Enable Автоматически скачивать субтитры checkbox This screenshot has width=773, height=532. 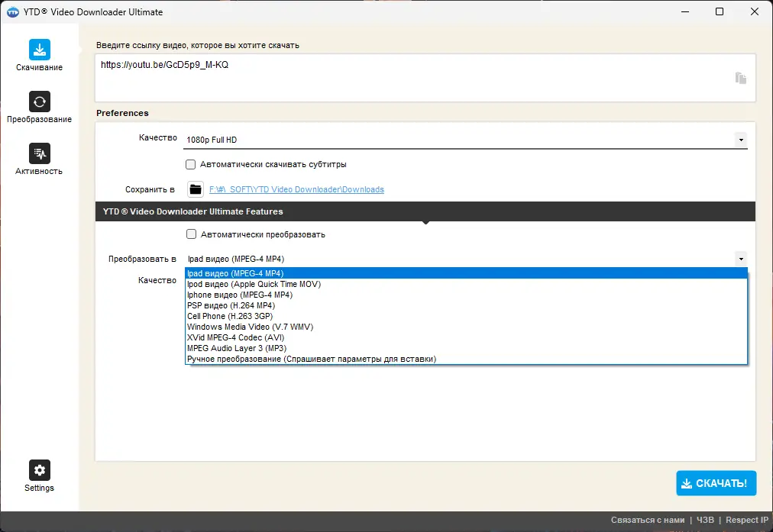point(190,165)
